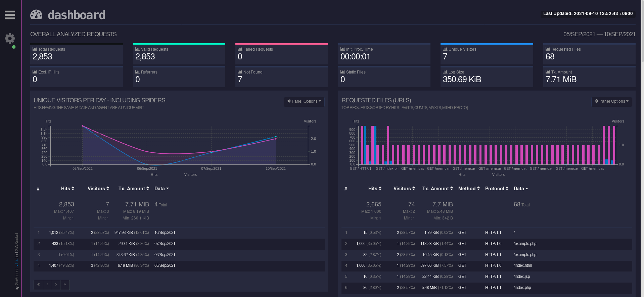Screen dimensions: 644x297
Task: Sort requested files by Visitors column
Action: tap(404, 189)
